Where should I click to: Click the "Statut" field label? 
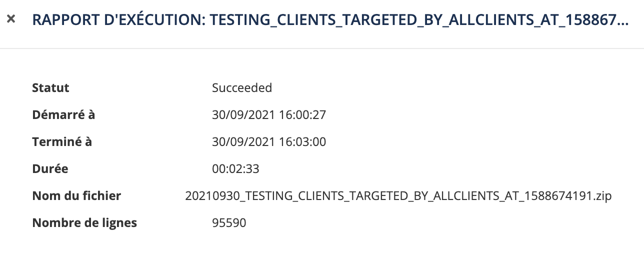pos(50,88)
